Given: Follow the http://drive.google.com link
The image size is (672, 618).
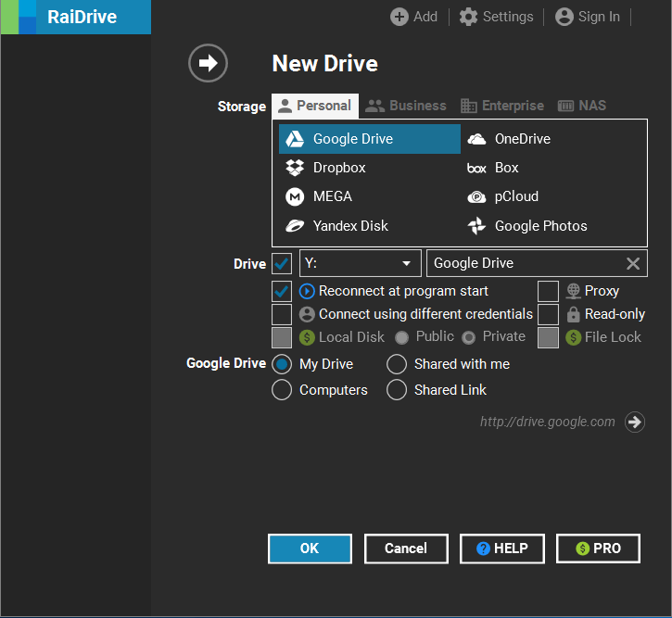Looking at the screenshot, I should tap(547, 422).
